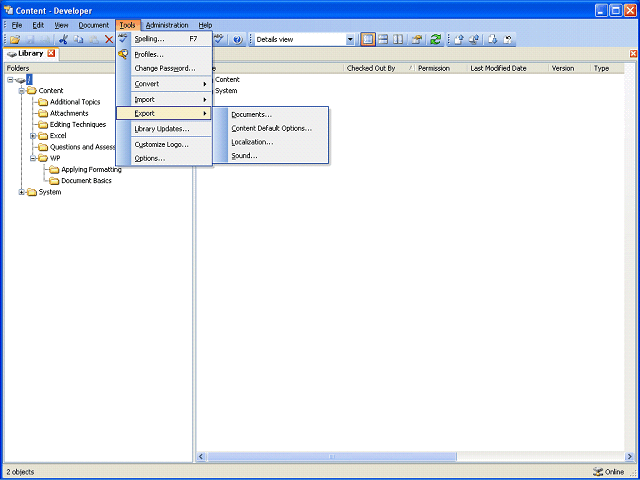Sort by the Checked Out By column
Viewport: 640px width, 480px height.
point(379,69)
